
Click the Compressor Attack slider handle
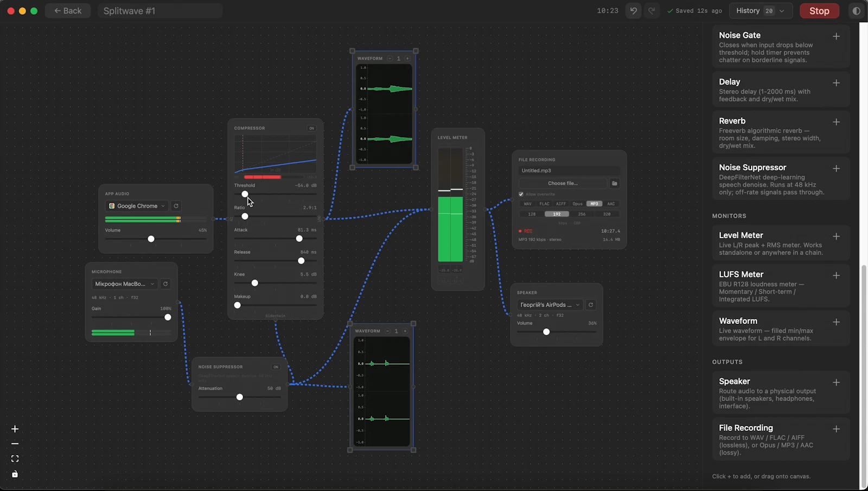coord(299,239)
